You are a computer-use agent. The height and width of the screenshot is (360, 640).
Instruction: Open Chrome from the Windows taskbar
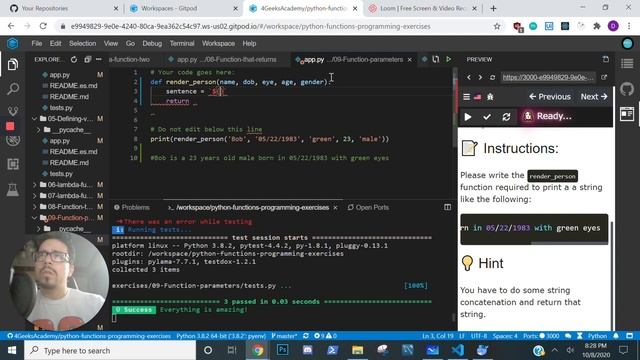[x=257, y=350]
